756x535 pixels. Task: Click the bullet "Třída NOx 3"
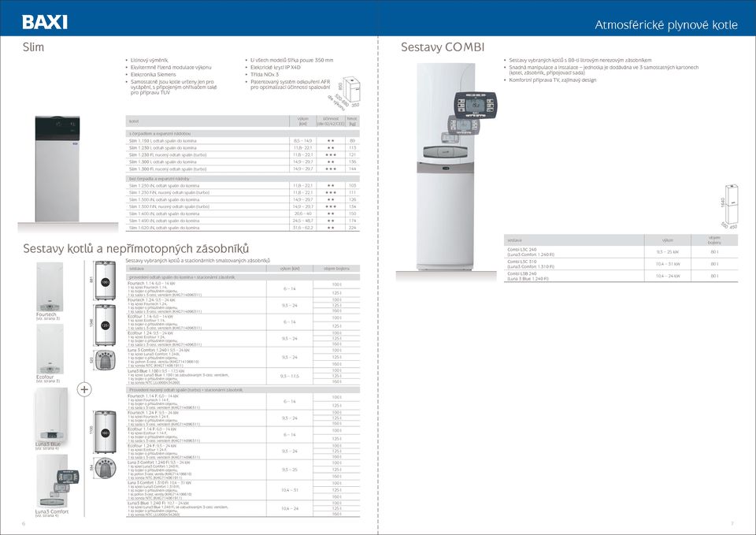(265, 75)
